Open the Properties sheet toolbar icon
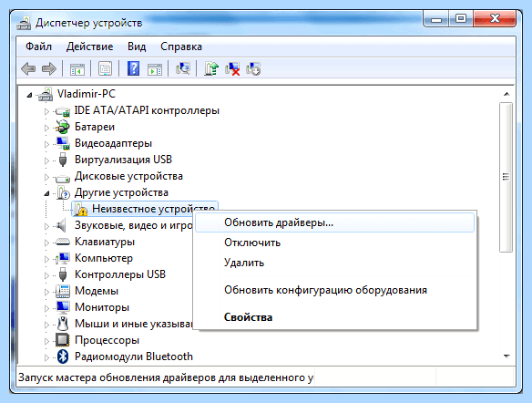Viewport: 532px width, 403px height. pos(105,69)
